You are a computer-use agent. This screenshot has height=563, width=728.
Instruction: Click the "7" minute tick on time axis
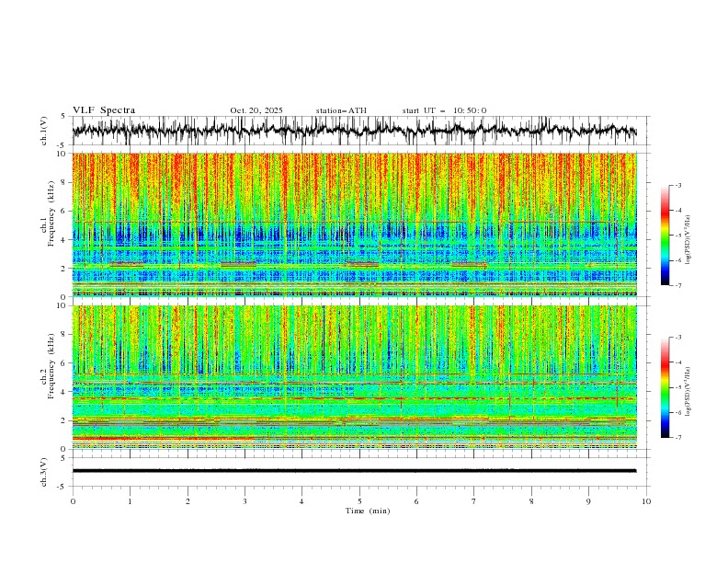[x=474, y=501]
